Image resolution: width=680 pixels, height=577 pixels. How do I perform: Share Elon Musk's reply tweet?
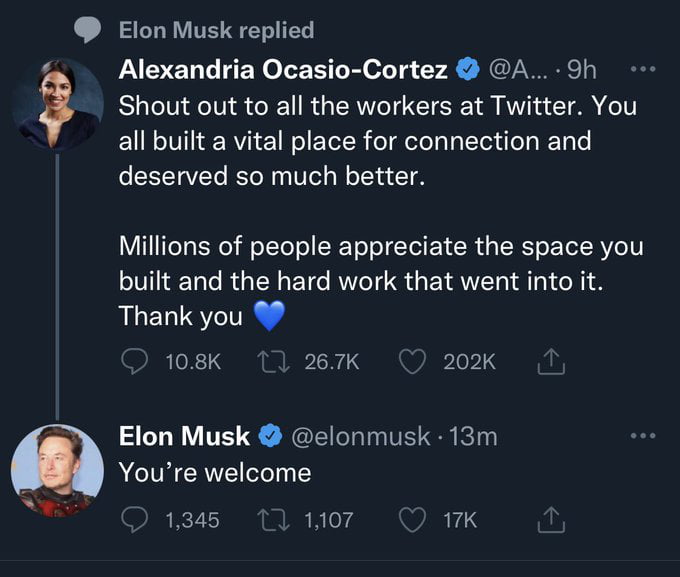tap(551, 519)
